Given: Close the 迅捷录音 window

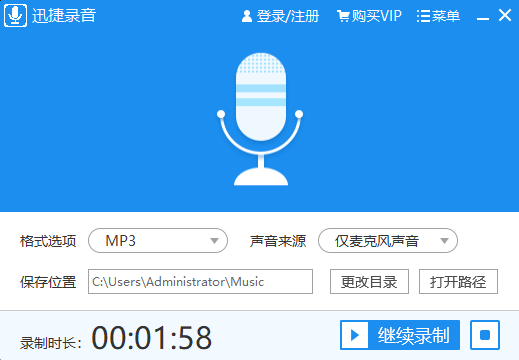Looking at the screenshot, I should click(x=505, y=15).
